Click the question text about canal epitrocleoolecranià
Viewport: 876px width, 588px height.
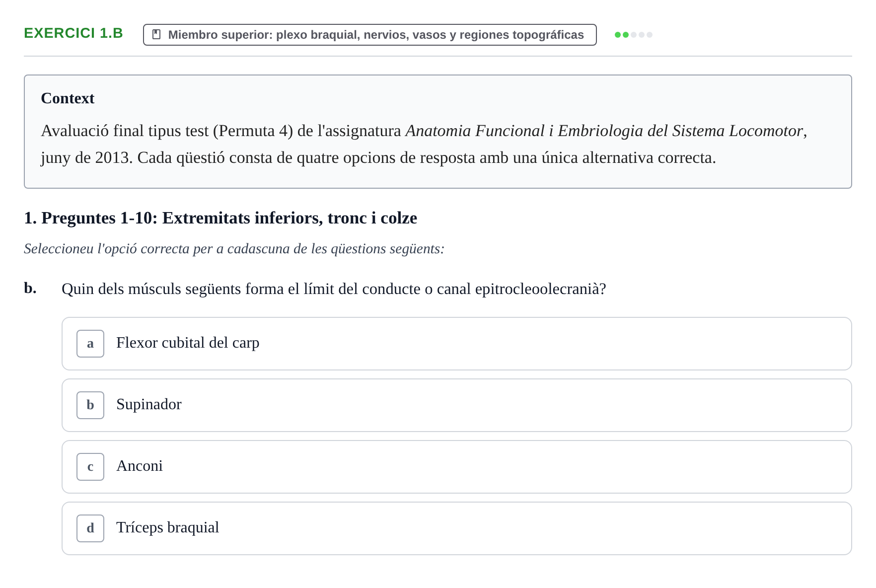point(334,289)
